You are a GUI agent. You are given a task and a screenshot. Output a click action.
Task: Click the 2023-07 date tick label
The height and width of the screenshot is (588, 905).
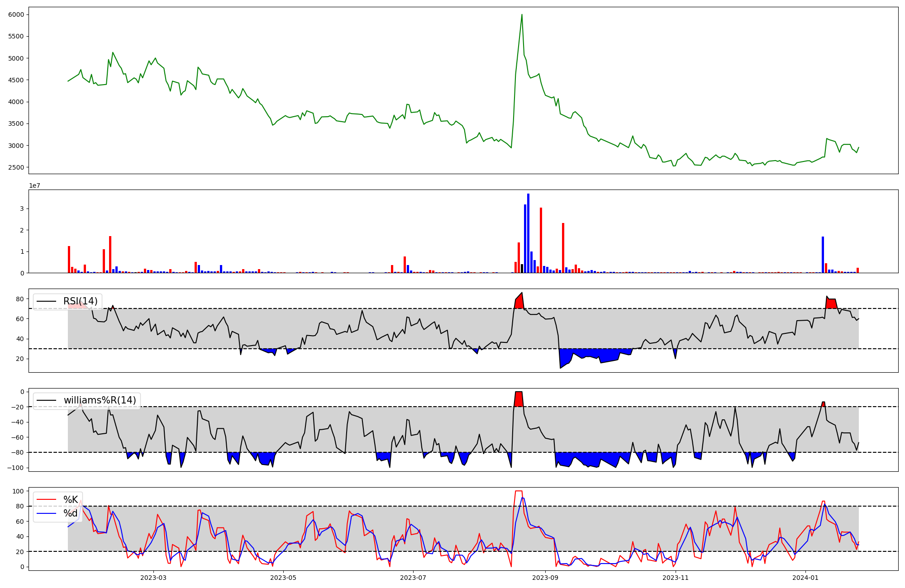tap(413, 578)
